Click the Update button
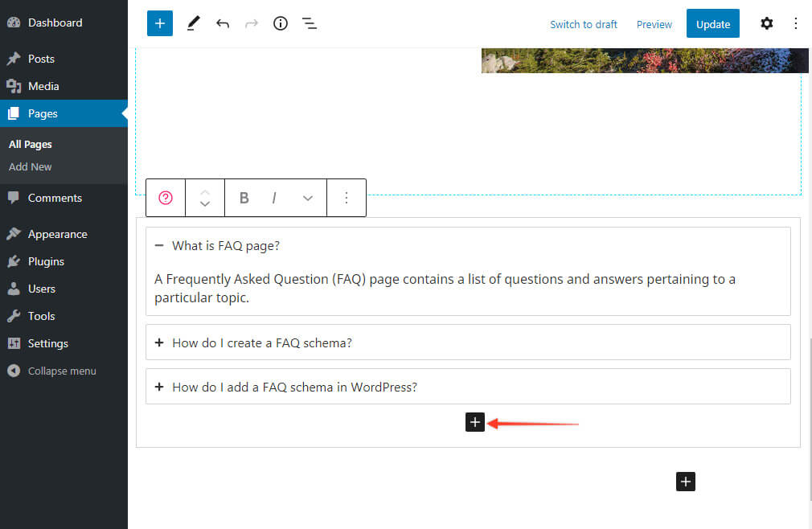The image size is (812, 529). pos(712,23)
